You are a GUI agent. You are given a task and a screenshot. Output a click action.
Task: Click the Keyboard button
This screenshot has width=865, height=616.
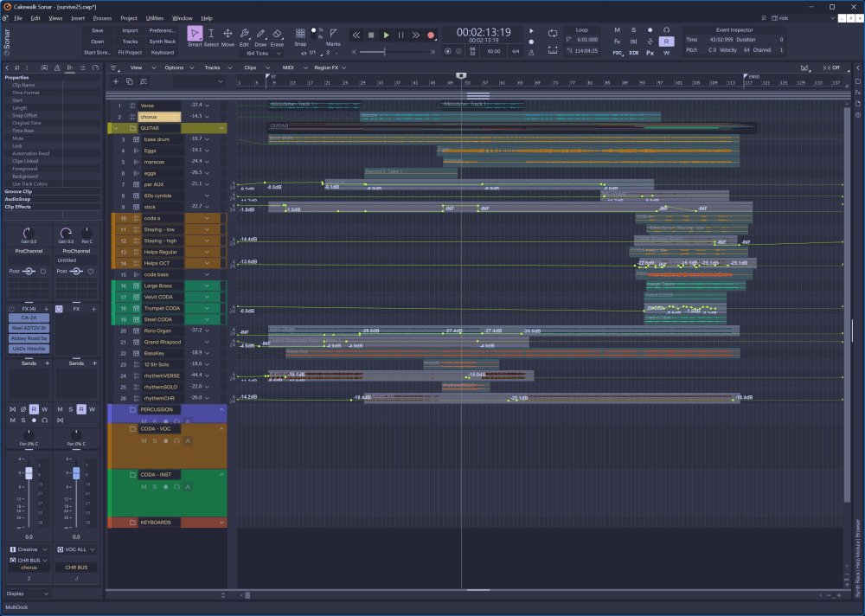(x=163, y=53)
